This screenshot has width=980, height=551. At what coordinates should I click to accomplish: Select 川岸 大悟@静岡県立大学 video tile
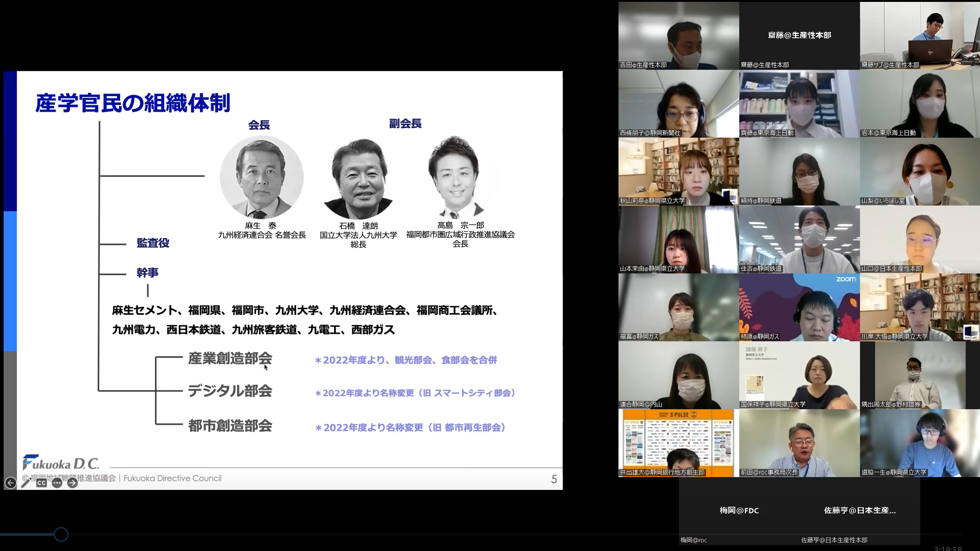pos(920,307)
